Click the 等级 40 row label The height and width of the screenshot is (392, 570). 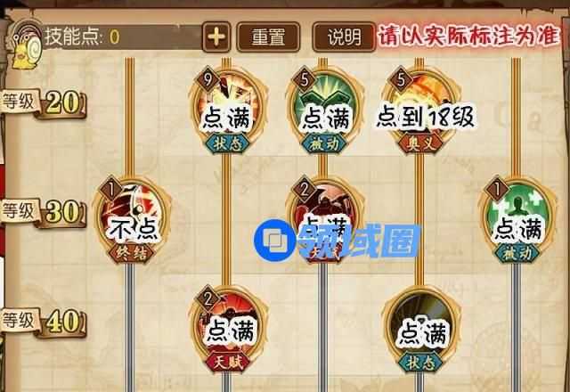[x=44, y=323]
